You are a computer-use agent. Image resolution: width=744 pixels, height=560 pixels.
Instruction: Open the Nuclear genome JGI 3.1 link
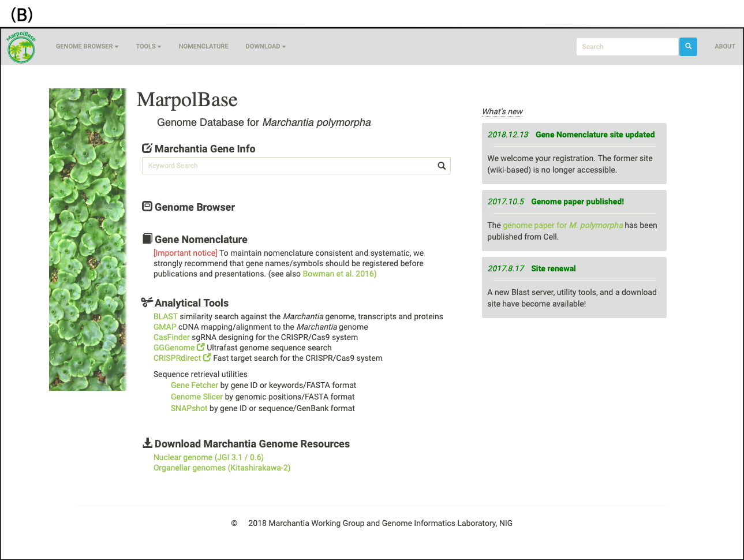(208, 457)
